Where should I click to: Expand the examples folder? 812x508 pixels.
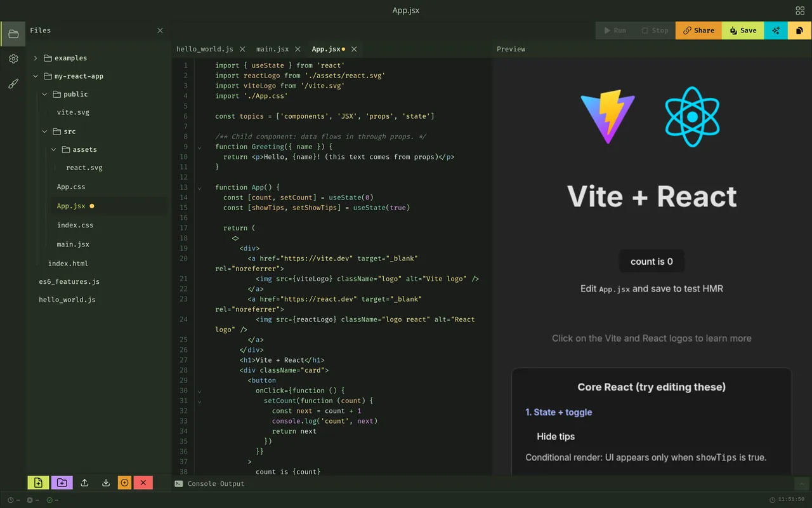36,58
